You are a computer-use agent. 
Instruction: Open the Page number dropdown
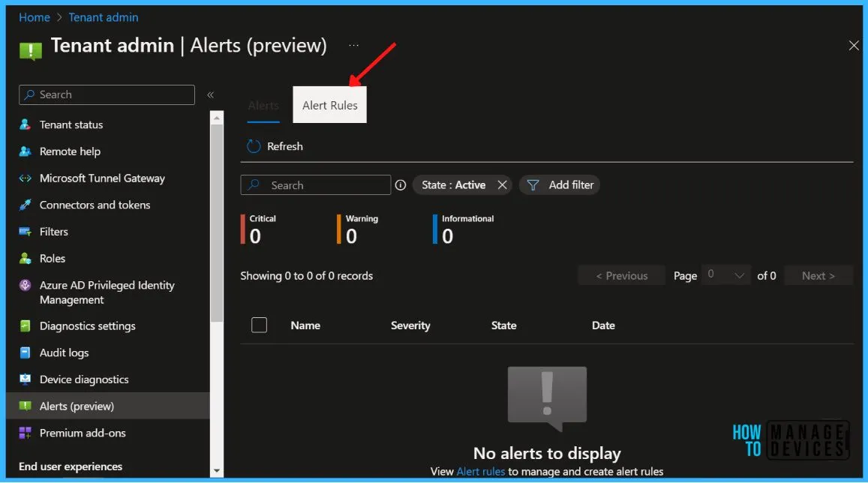[725, 275]
